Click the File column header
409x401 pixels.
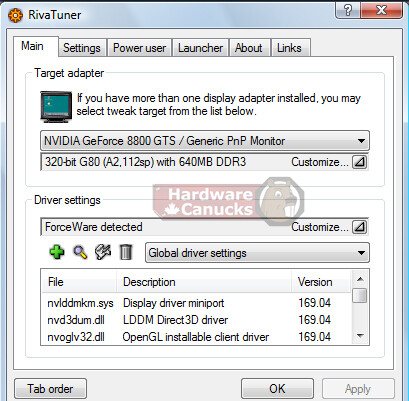[x=79, y=282]
